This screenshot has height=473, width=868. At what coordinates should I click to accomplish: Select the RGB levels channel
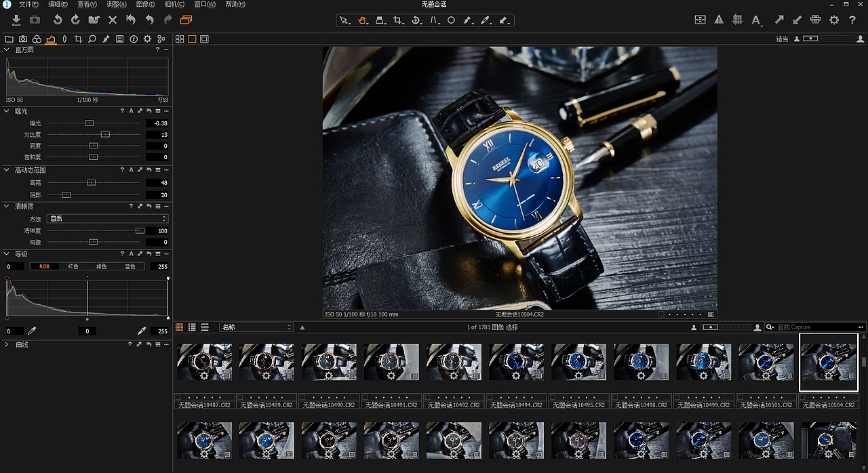click(44, 266)
